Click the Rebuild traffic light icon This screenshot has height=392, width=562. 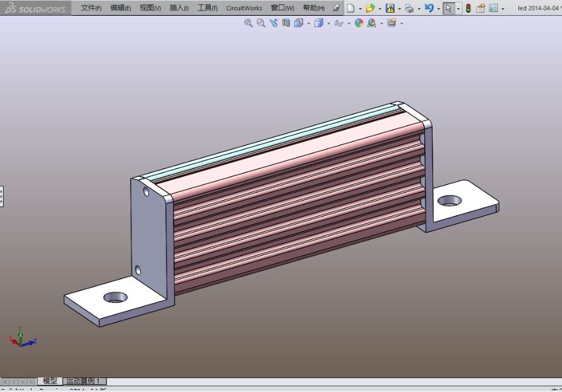pos(469,8)
